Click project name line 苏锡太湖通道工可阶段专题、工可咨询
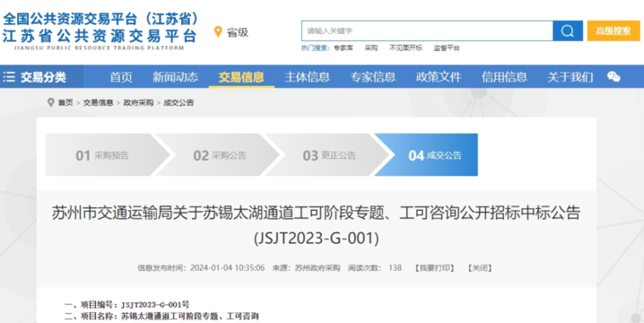 coord(161,316)
